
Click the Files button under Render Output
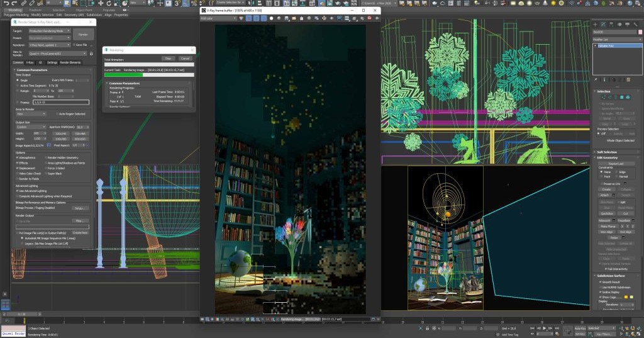coord(80,221)
